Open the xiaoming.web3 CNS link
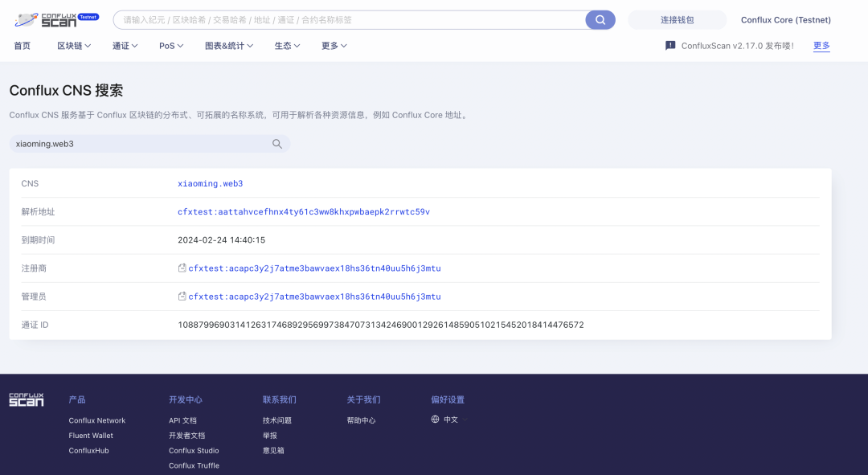868x475 pixels. (x=211, y=183)
